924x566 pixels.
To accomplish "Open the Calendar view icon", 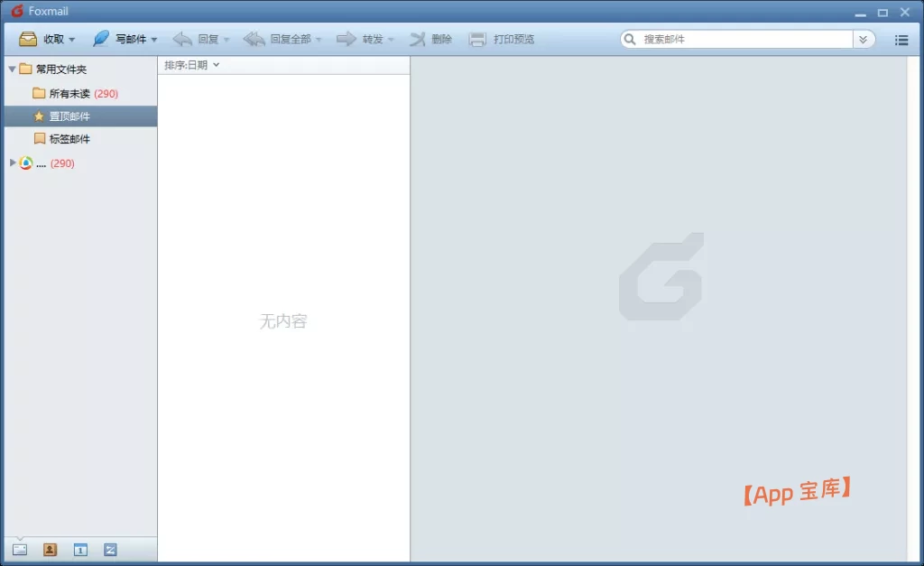I will [x=79, y=549].
